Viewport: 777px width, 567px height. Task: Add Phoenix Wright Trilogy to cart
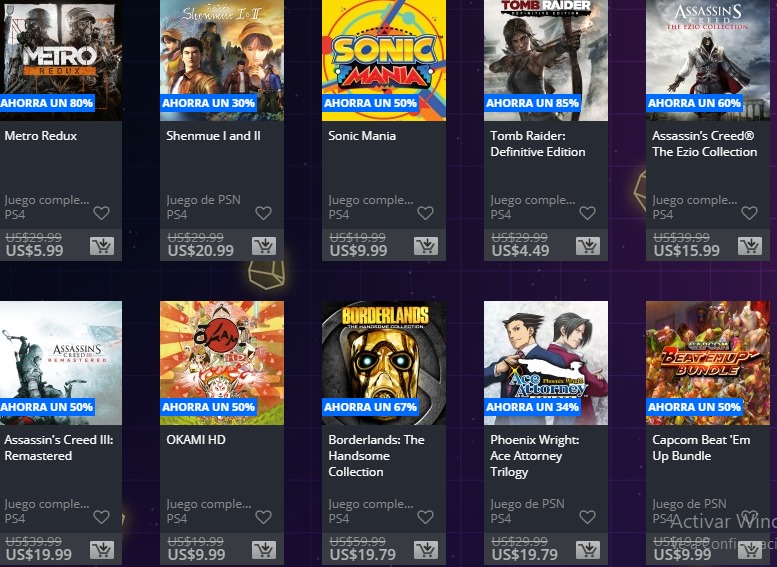click(588, 550)
